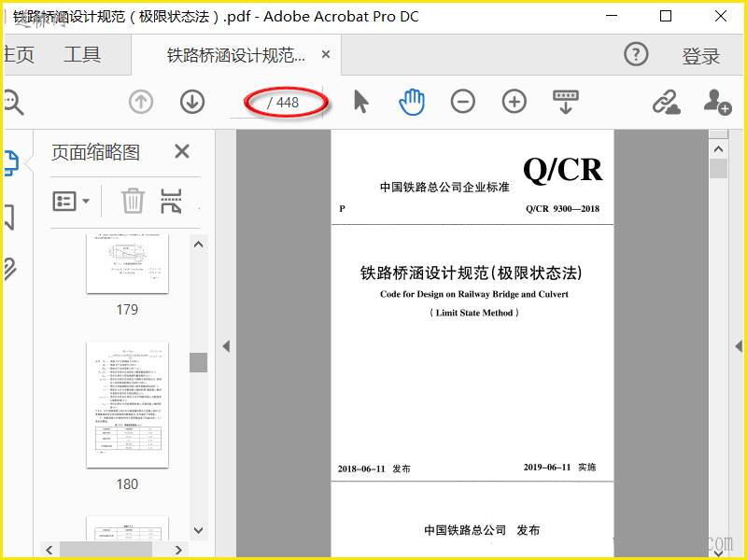
Task: Select page 180 thumbnail
Action: (127, 404)
